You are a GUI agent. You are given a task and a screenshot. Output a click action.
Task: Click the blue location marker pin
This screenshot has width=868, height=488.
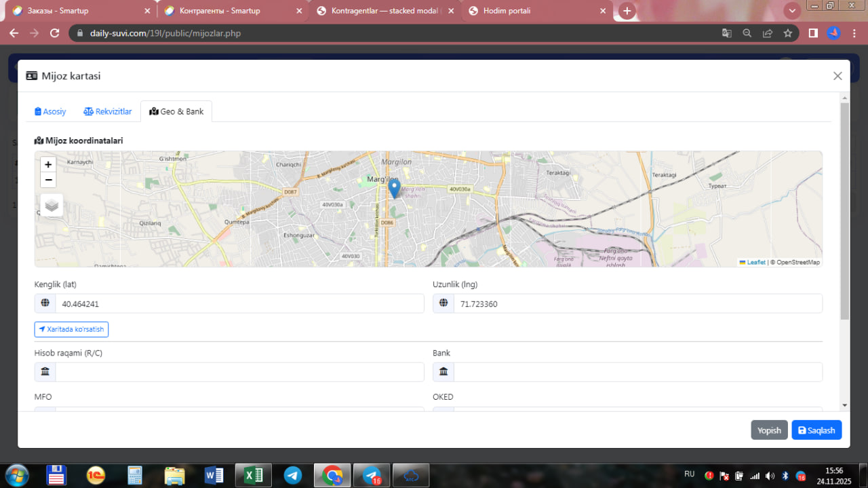click(x=394, y=188)
